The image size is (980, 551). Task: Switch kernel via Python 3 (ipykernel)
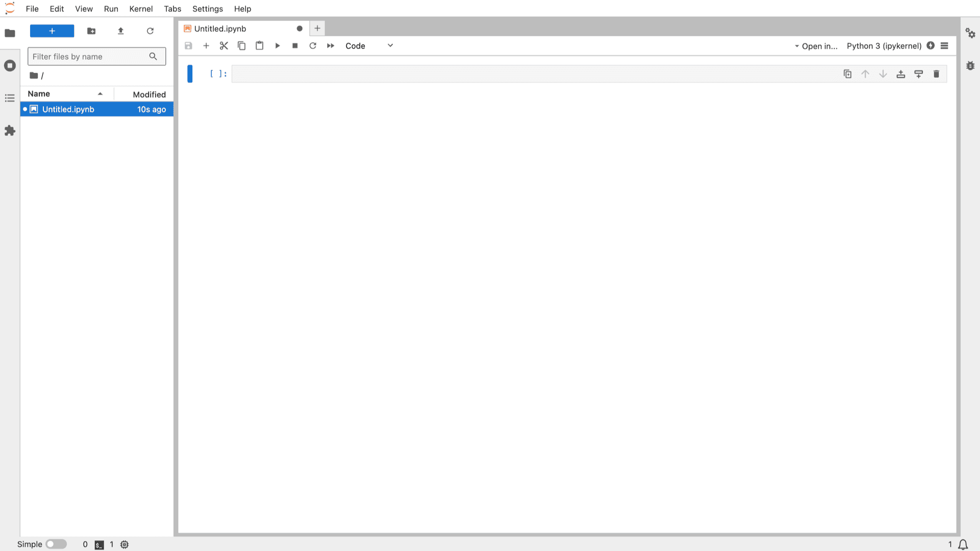point(884,46)
